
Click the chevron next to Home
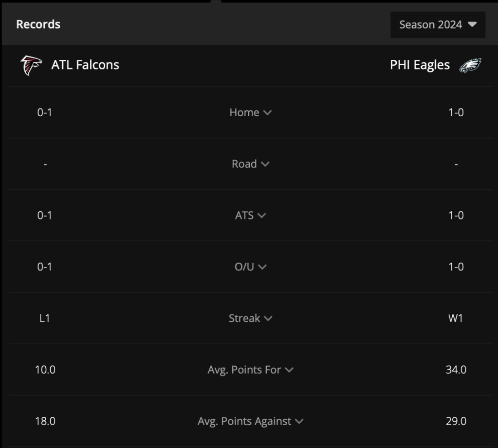pyautogui.click(x=267, y=113)
